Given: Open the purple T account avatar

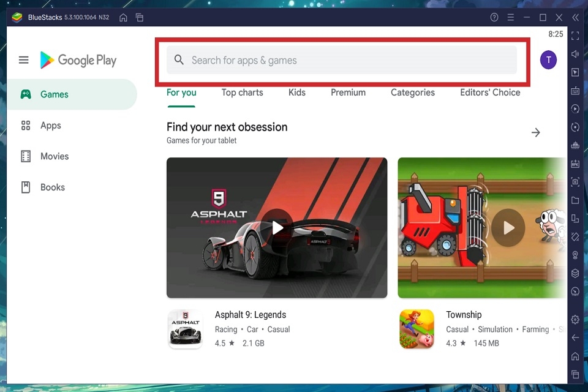Looking at the screenshot, I should 548,59.
